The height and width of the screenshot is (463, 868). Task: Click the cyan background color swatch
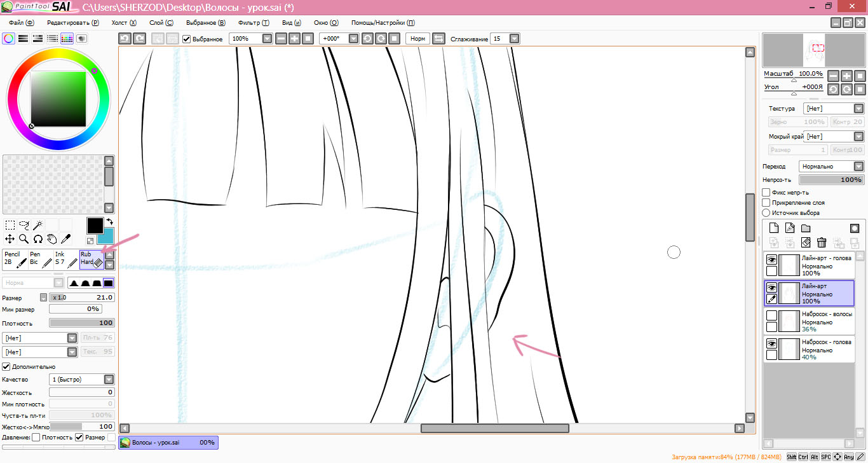[108, 237]
